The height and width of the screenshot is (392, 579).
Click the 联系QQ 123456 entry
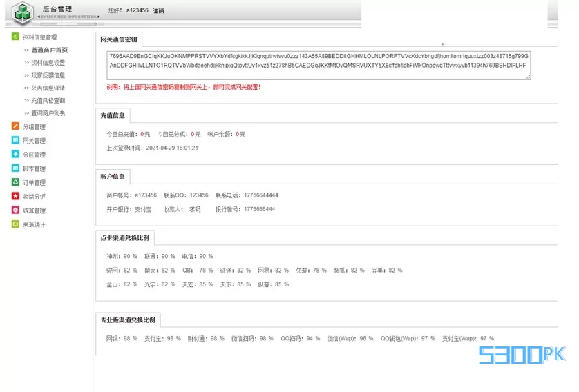[186, 195]
